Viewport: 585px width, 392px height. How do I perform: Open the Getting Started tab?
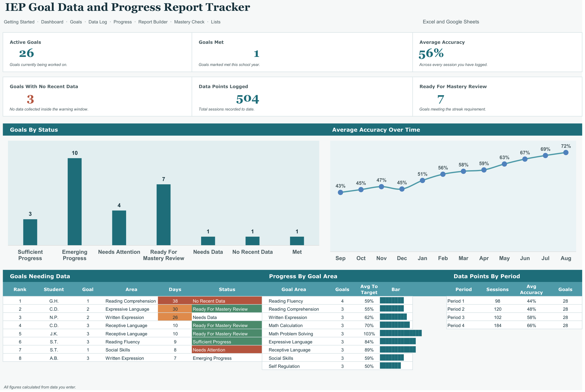(19, 22)
